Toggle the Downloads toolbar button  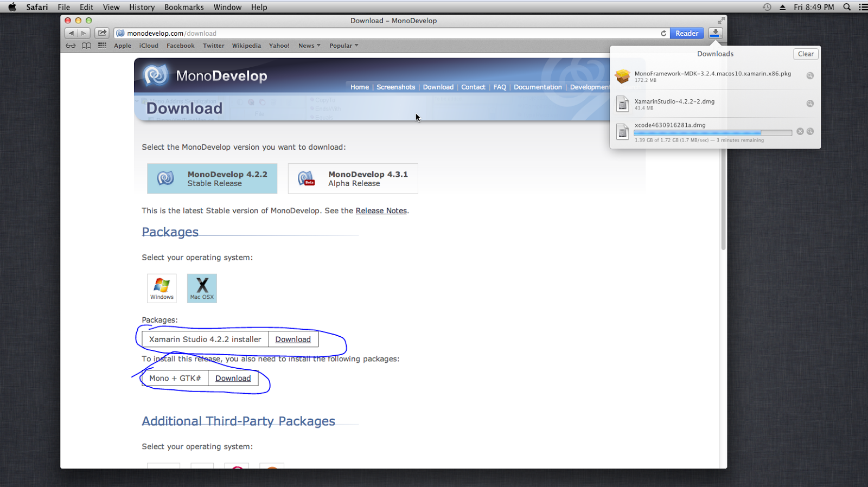[716, 33]
